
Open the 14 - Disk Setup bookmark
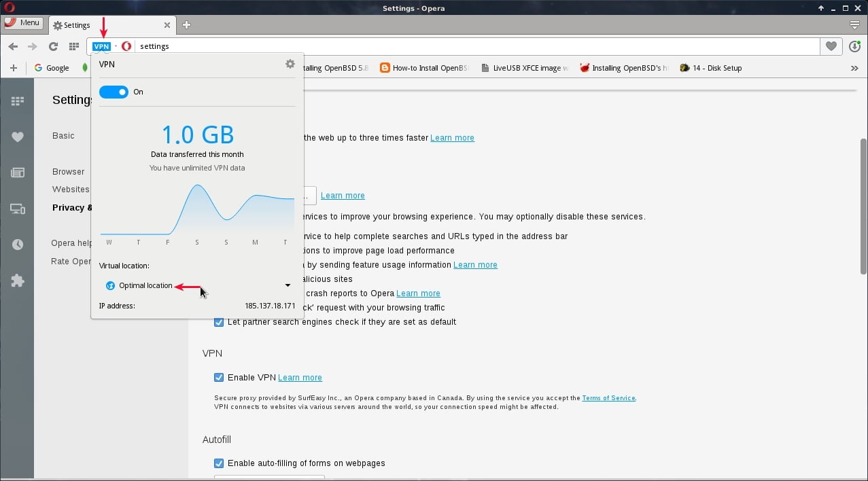click(x=711, y=68)
